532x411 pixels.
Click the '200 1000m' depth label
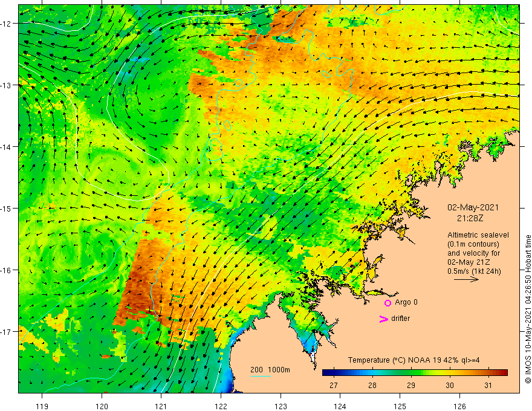click(270, 370)
